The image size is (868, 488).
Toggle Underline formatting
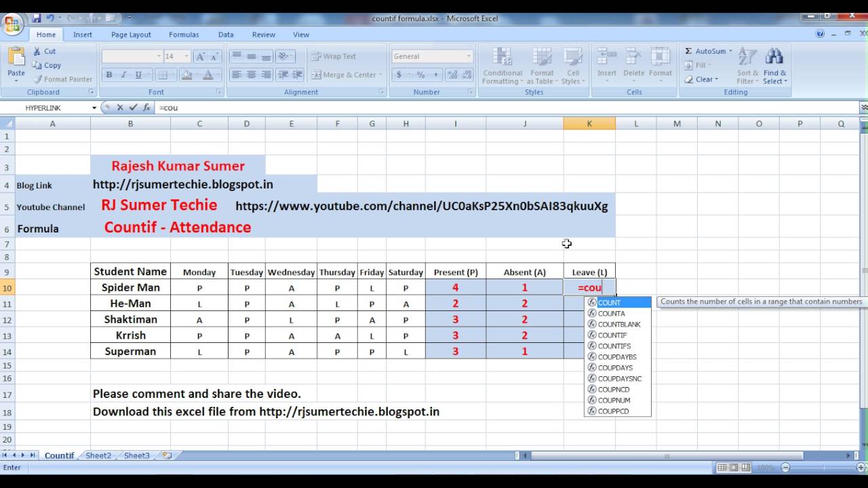coord(138,75)
